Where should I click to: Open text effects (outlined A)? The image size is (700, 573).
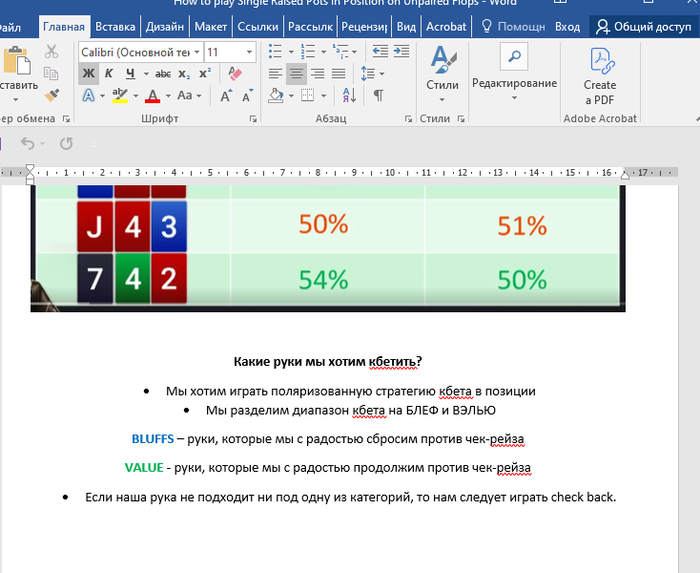(89, 96)
